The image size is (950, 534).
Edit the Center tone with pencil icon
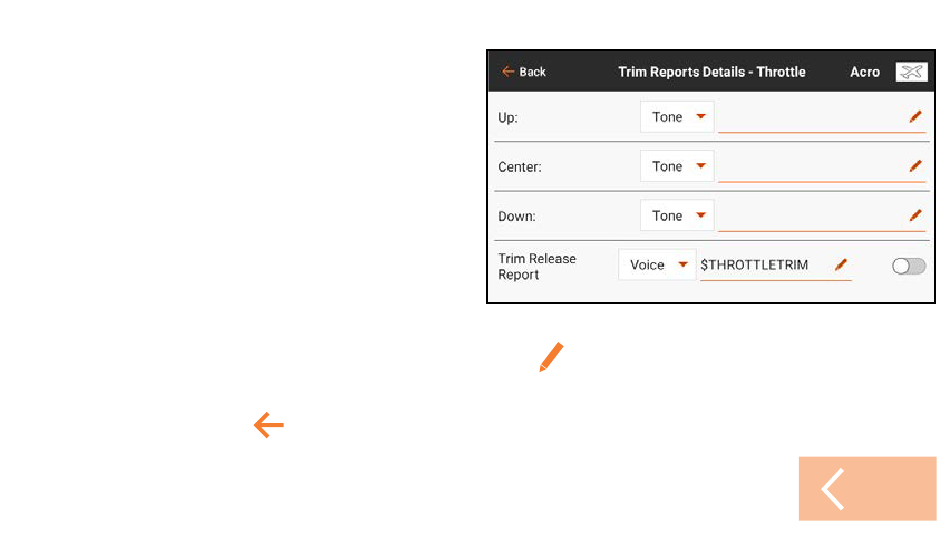(x=915, y=166)
